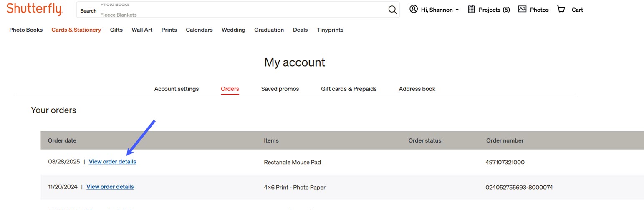Open the Calendars menu
Image resolution: width=644 pixels, height=210 pixels.
click(199, 30)
